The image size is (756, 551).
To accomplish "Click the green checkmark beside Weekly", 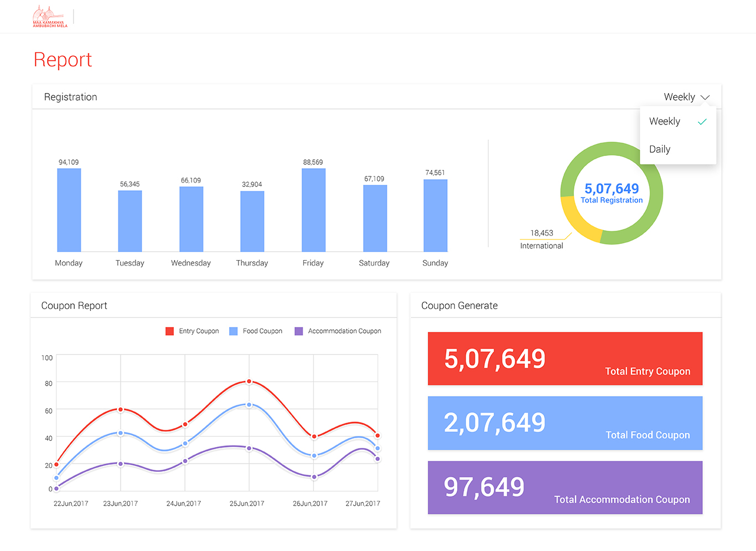I will [702, 122].
